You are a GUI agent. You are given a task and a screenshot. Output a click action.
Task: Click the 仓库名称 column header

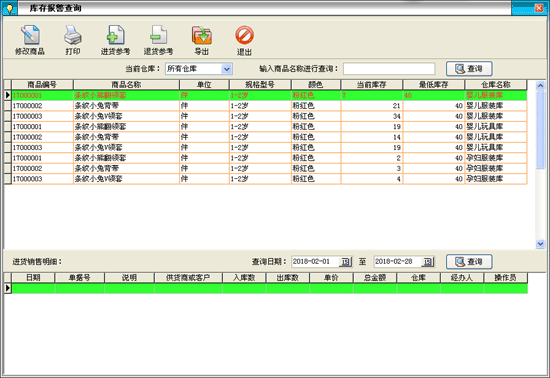[496, 85]
